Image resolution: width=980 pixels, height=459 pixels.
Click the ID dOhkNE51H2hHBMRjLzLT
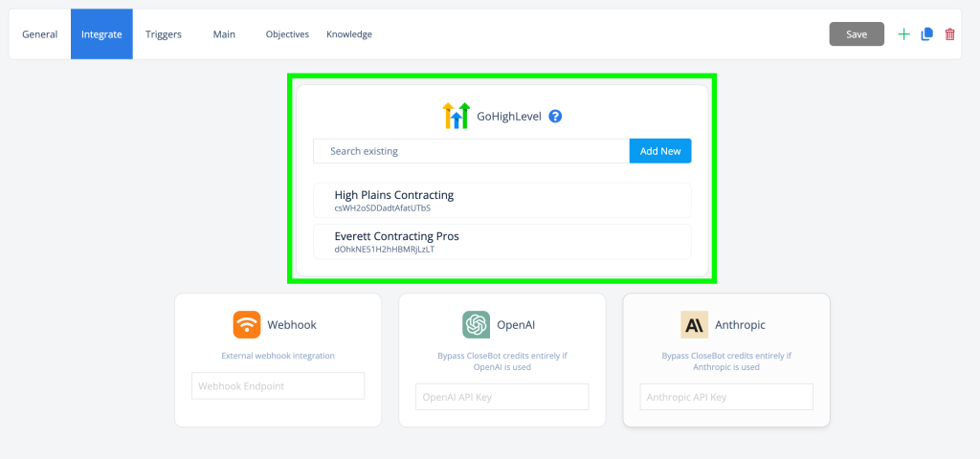click(x=385, y=250)
